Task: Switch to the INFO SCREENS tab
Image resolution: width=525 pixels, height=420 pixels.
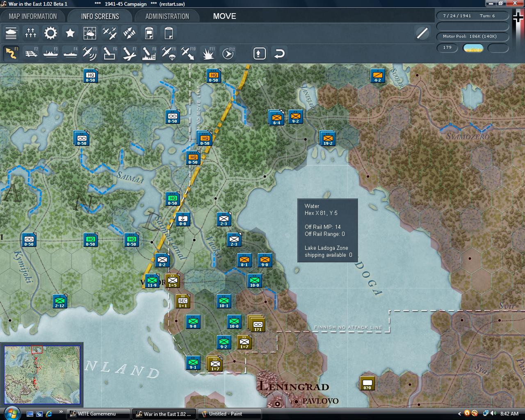Action: pos(100,16)
